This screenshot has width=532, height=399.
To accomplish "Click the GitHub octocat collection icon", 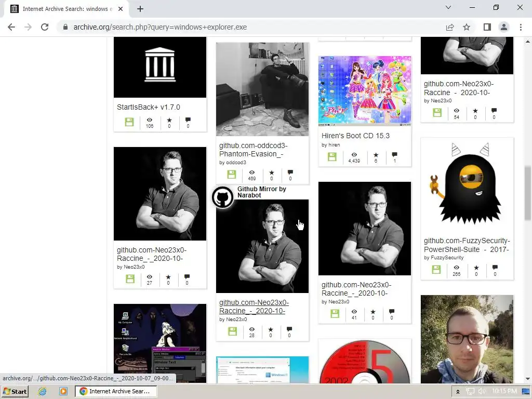I will 222,197.
